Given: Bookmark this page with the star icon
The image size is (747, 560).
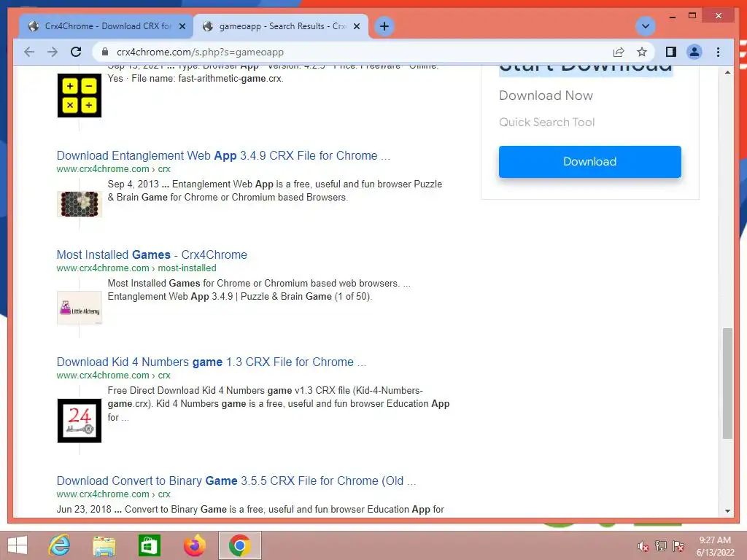Looking at the screenshot, I should [x=642, y=52].
